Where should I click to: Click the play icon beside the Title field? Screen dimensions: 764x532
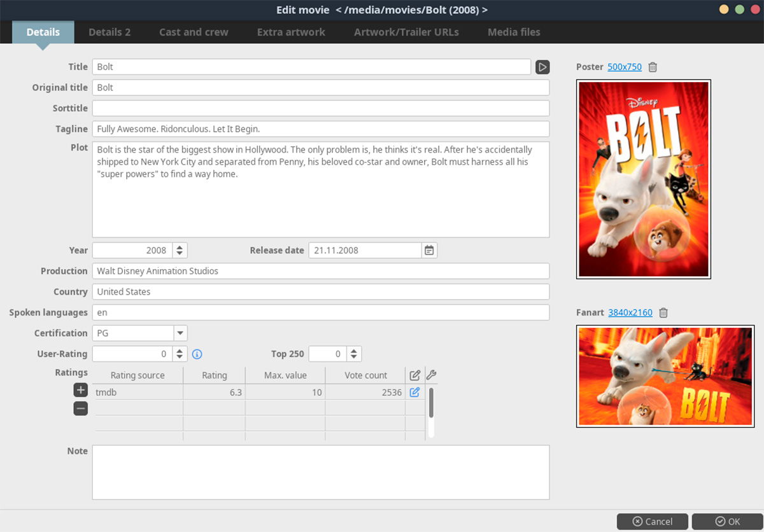coord(542,67)
